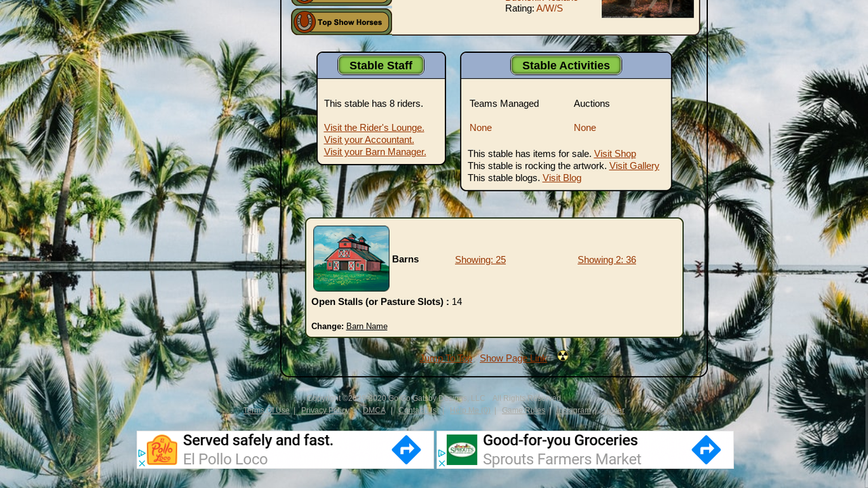
Task: Click None under Auctions
Action: pyautogui.click(x=585, y=127)
